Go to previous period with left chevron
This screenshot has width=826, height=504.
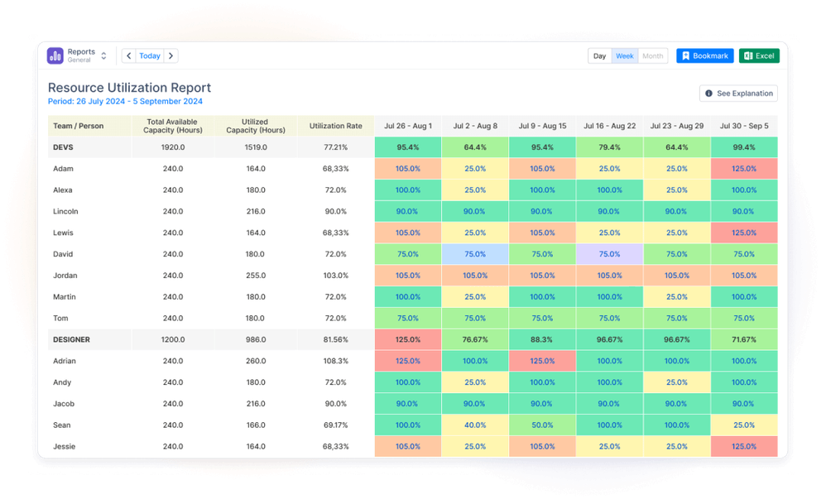coord(129,55)
